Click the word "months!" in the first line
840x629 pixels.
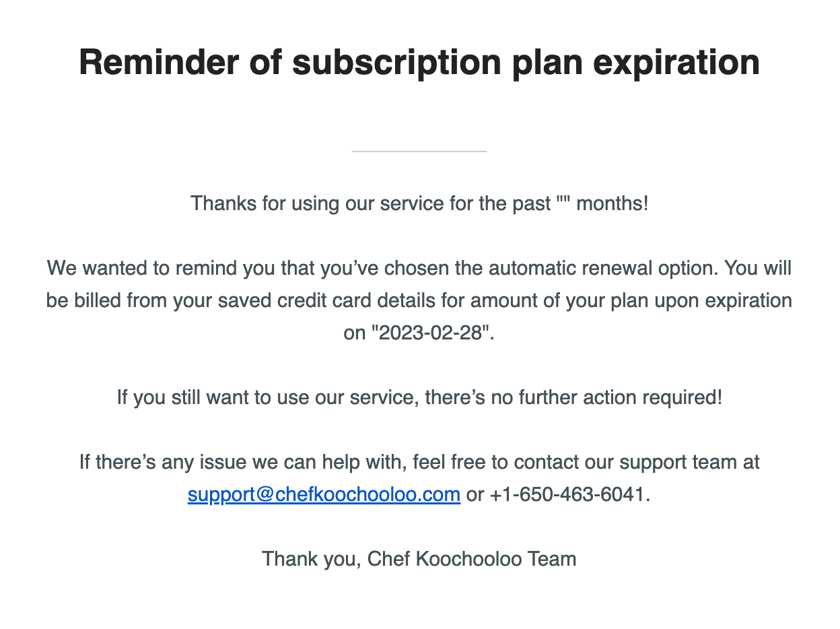[612, 203]
